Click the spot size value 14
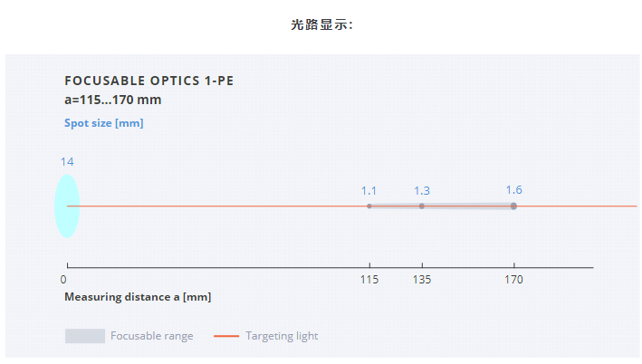The width and height of the screenshot is (642, 364). 67,162
